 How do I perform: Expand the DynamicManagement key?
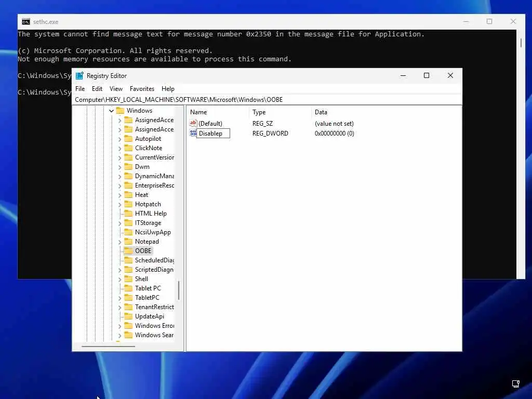pos(120,176)
